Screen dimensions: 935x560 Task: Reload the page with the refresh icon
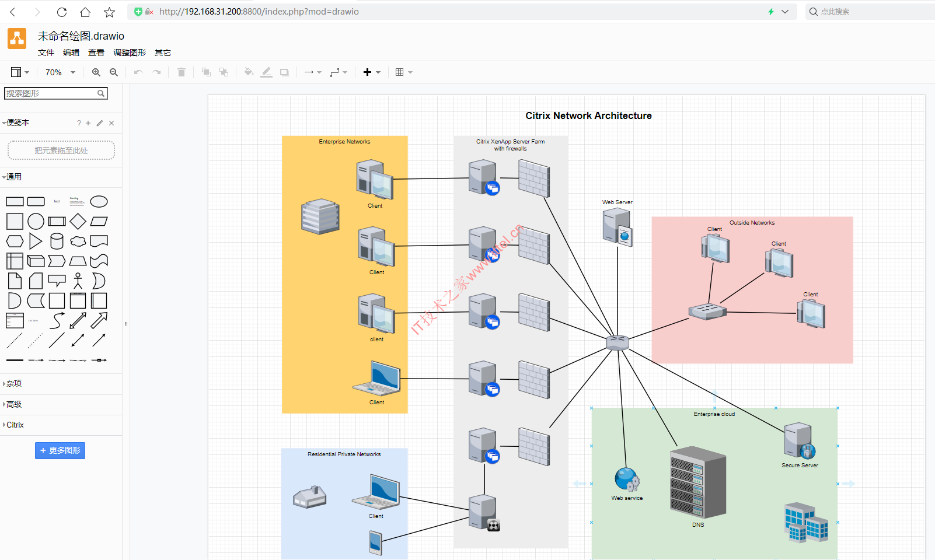coord(62,12)
